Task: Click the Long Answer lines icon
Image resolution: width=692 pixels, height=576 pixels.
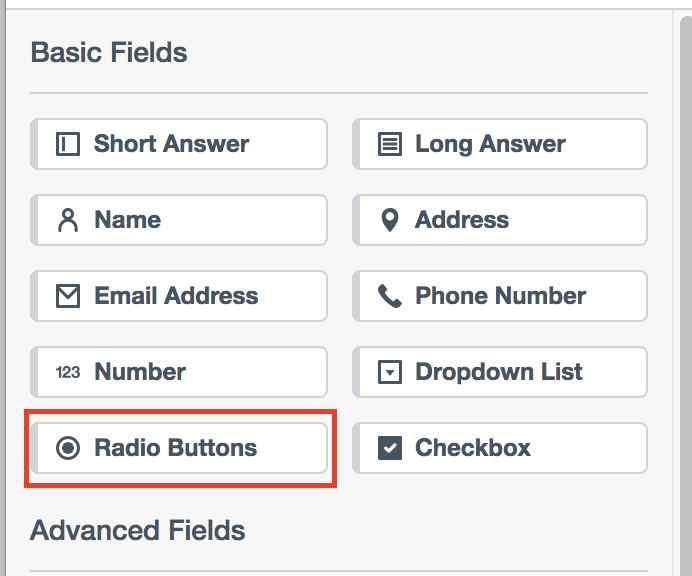Action: tap(389, 144)
